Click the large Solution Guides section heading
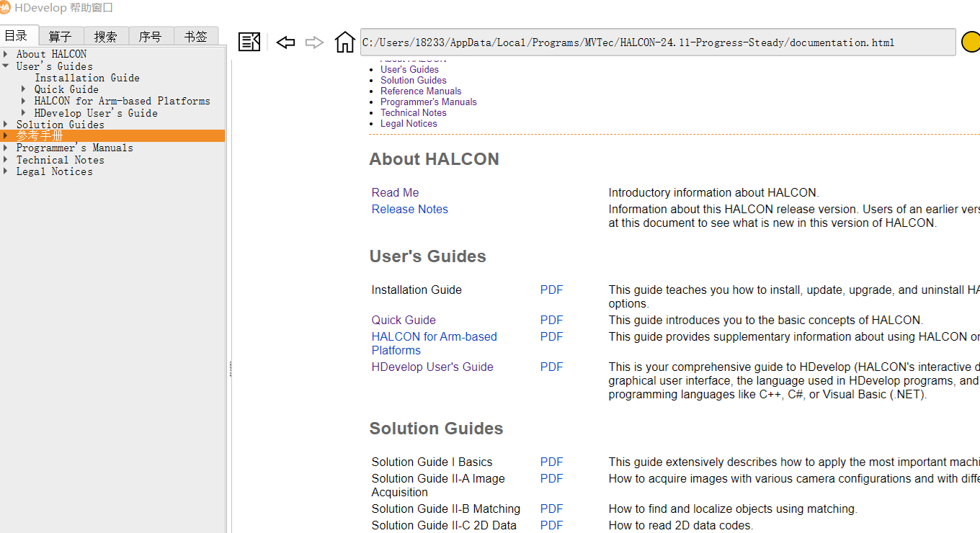The width and height of the screenshot is (980, 533). point(437,429)
